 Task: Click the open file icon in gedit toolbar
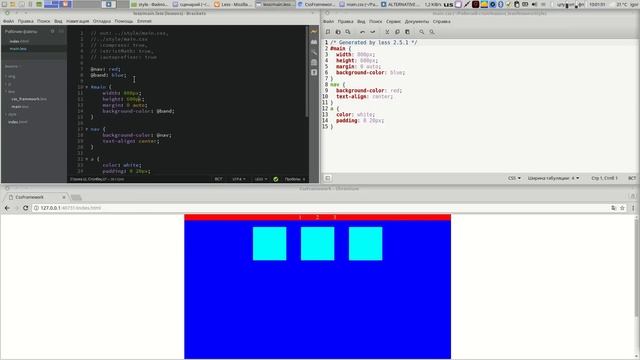click(x=338, y=32)
